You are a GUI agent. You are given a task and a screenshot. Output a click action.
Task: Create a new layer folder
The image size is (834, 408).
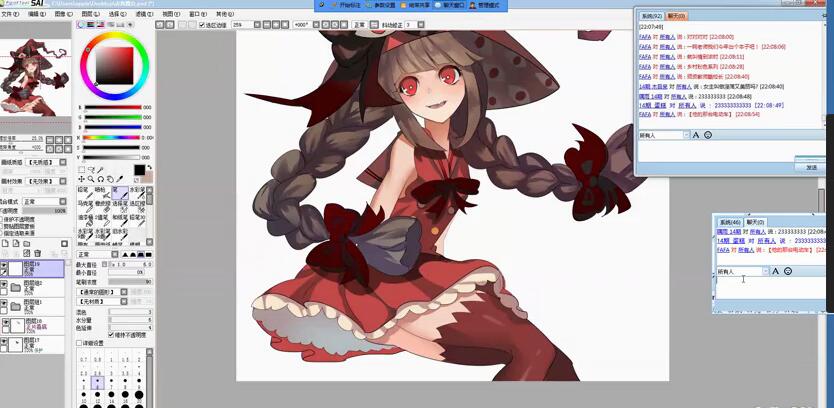(x=27, y=244)
